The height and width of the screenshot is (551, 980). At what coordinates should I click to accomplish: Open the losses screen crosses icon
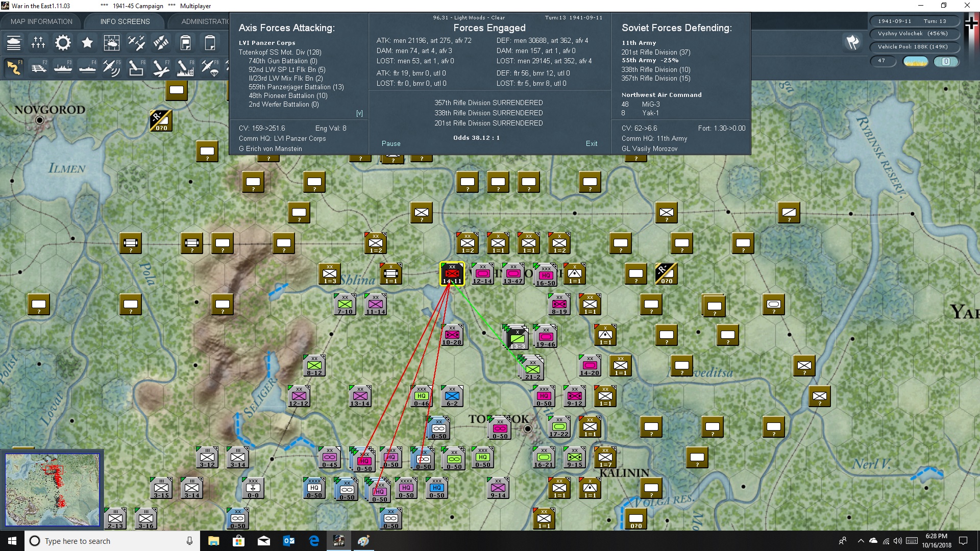(x=38, y=43)
